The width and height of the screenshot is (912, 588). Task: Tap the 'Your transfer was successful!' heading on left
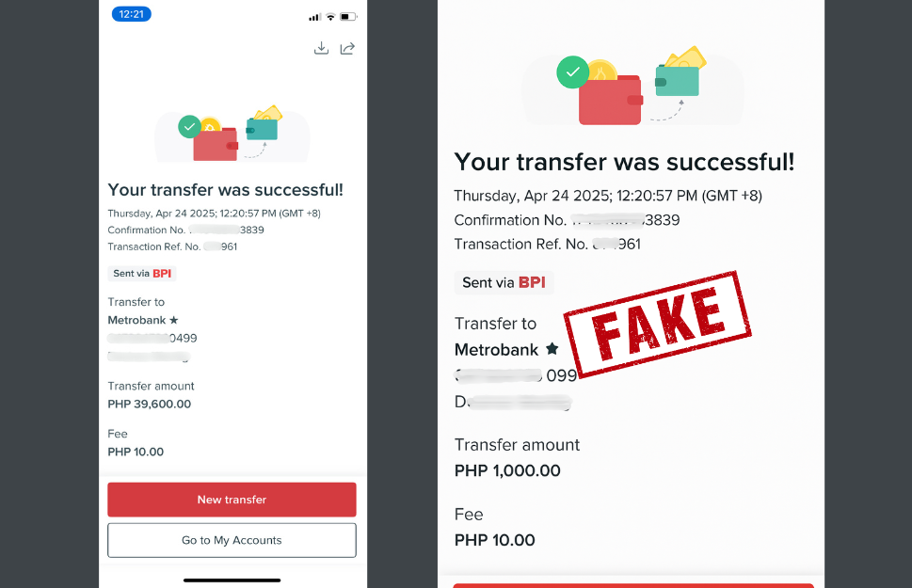click(226, 190)
